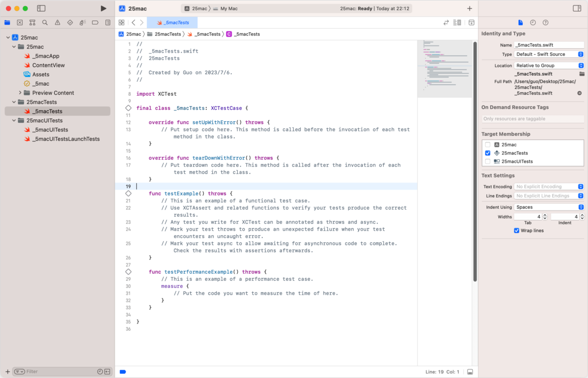Open the Find navigator magnifier icon
The width and height of the screenshot is (588, 378).
(45, 23)
